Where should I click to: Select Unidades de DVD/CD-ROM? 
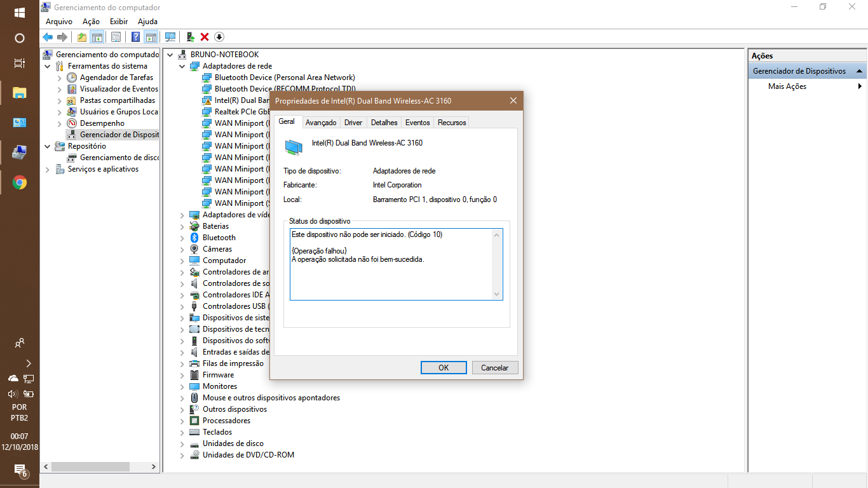tap(248, 455)
